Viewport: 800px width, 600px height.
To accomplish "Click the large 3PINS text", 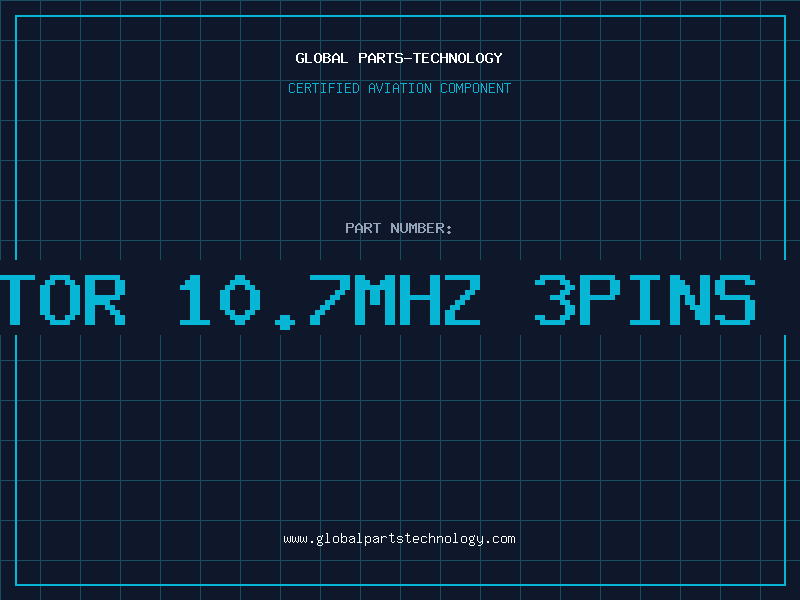I will click(x=645, y=299).
